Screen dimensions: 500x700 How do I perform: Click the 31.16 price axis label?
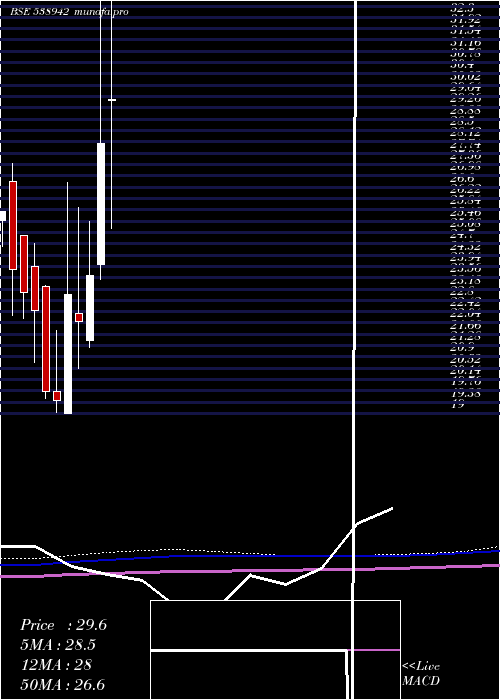[x=466, y=43]
